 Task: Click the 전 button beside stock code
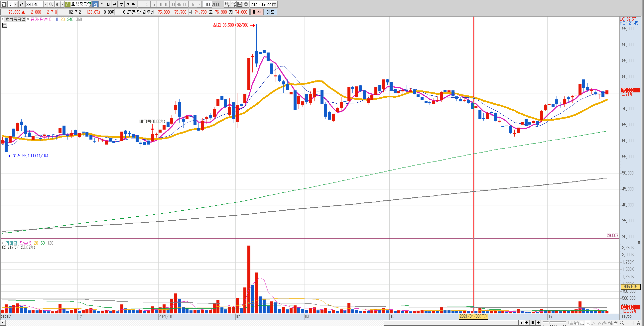point(21,4)
